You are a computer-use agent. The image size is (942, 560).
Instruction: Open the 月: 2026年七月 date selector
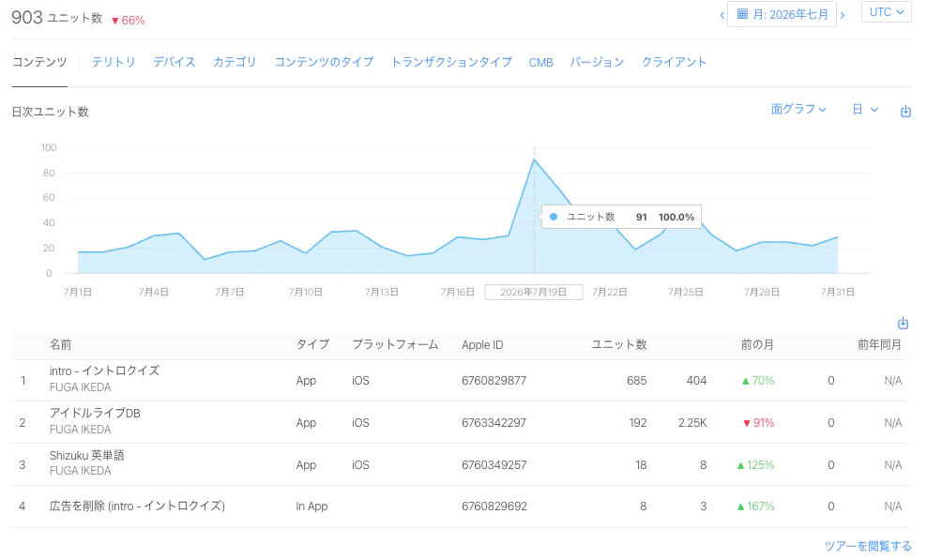pyautogui.click(x=782, y=14)
